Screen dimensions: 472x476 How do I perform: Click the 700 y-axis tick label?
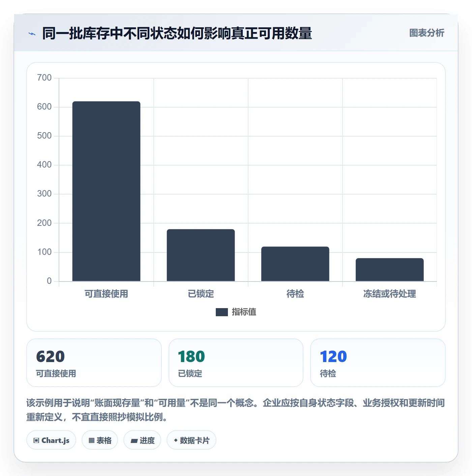[45, 78]
